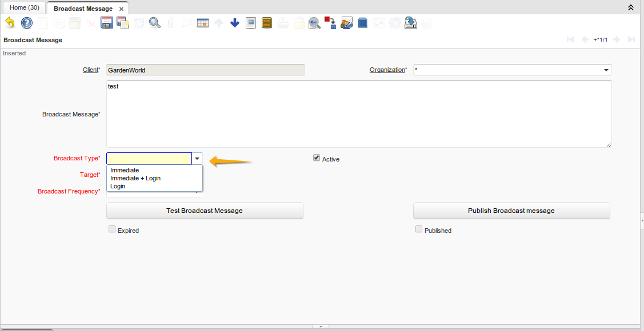Toggle grid view table icon
644x331 pixels.
point(203,23)
